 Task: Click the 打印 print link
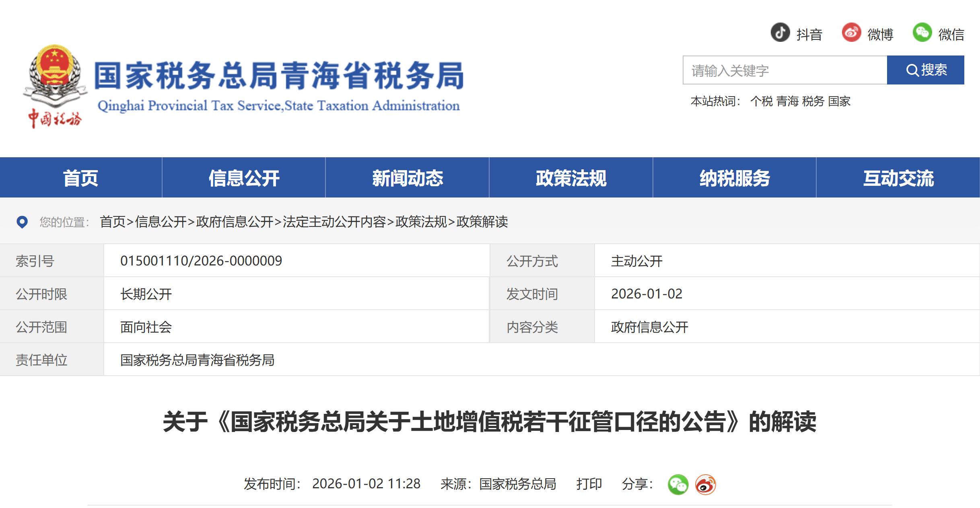(590, 484)
